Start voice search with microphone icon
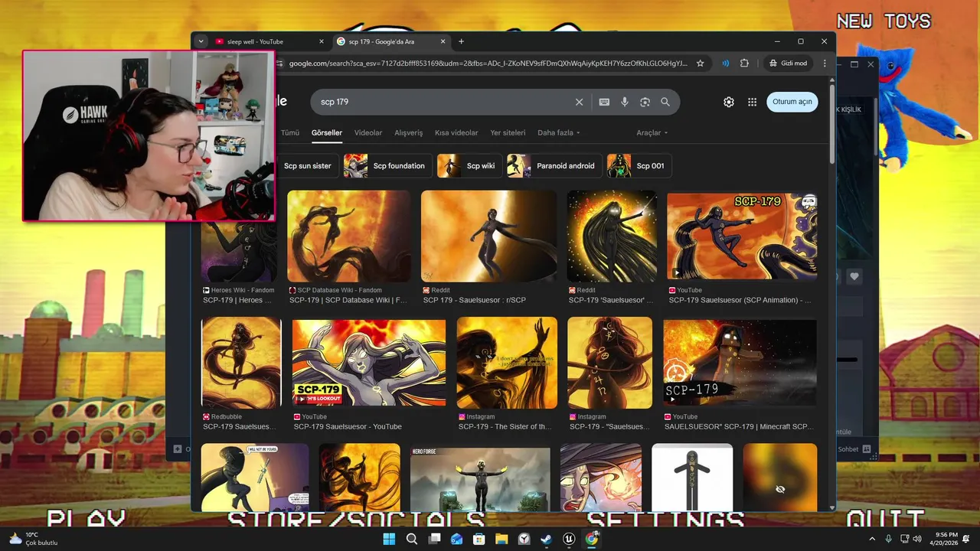980x551 pixels. click(625, 102)
